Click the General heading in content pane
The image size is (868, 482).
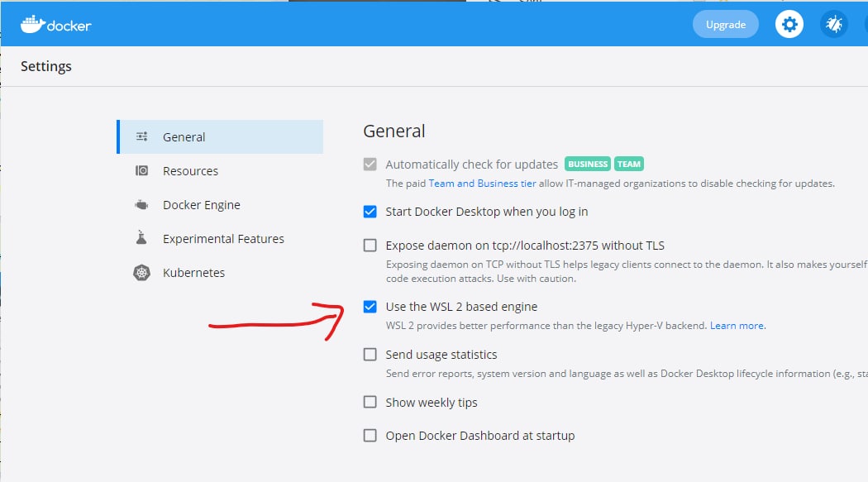(x=394, y=131)
